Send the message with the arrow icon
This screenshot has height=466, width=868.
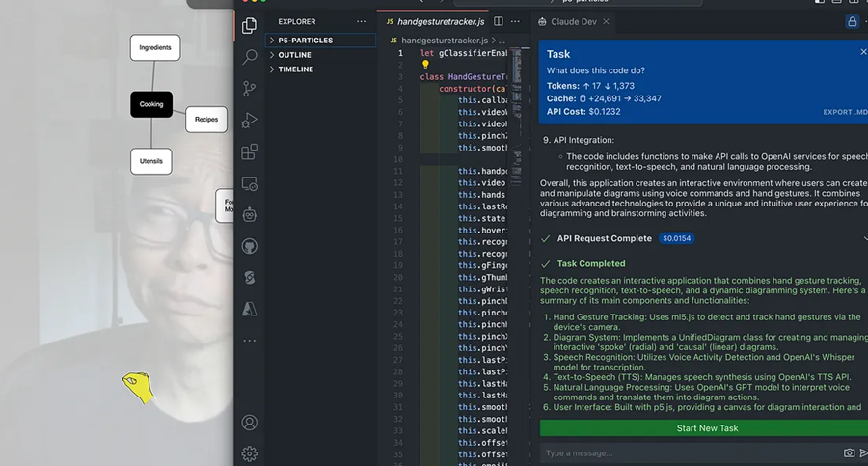(x=863, y=452)
